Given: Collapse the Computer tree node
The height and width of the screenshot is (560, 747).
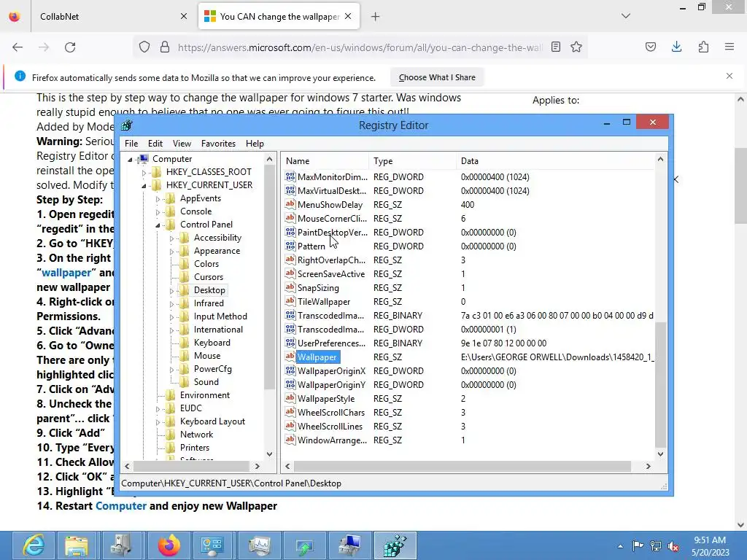Looking at the screenshot, I should (x=130, y=160).
